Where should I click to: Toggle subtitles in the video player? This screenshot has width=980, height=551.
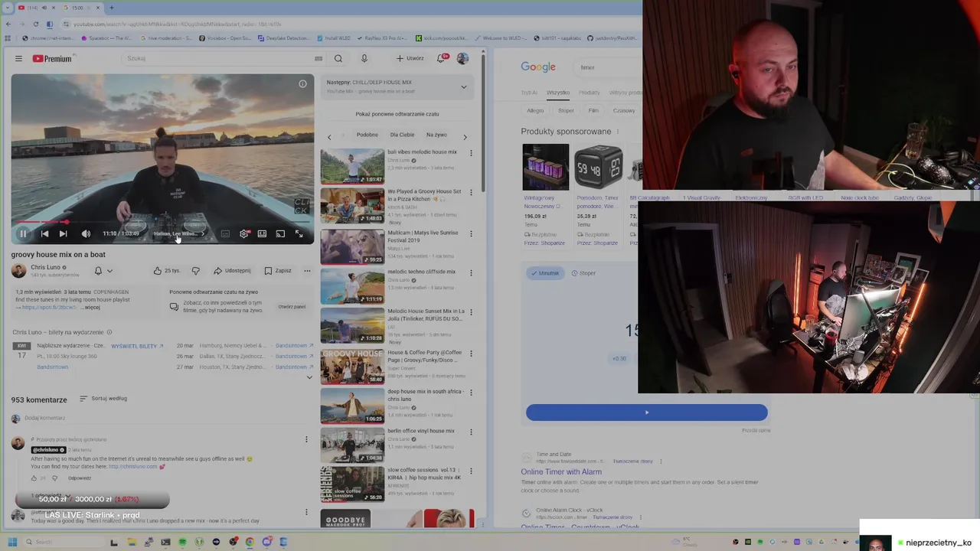(225, 233)
